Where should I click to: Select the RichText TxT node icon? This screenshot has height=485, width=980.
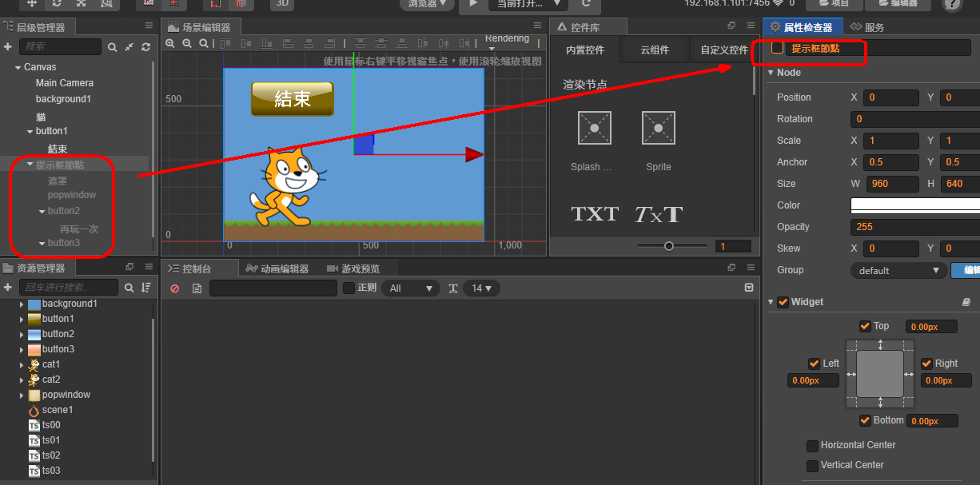(659, 214)
